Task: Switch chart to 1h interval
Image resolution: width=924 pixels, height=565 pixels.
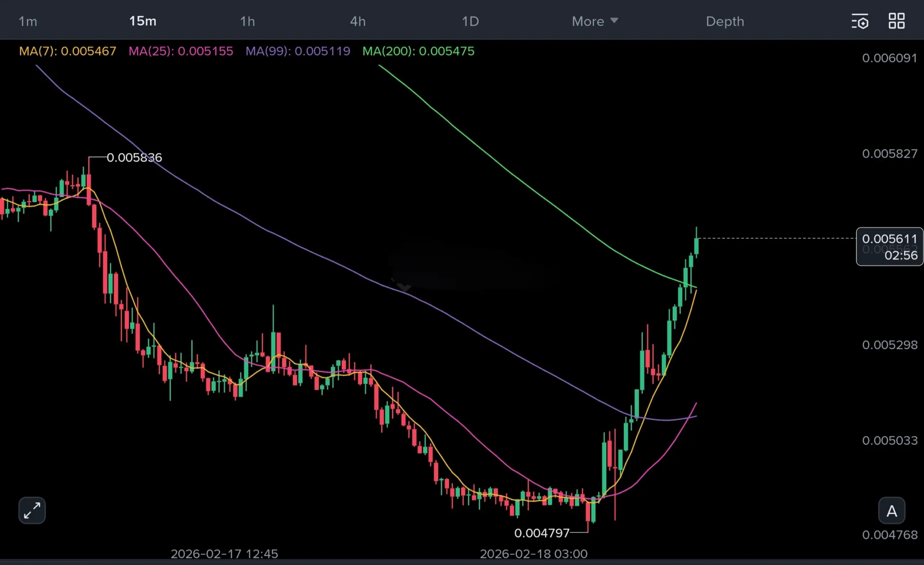Action: (248, 21)
